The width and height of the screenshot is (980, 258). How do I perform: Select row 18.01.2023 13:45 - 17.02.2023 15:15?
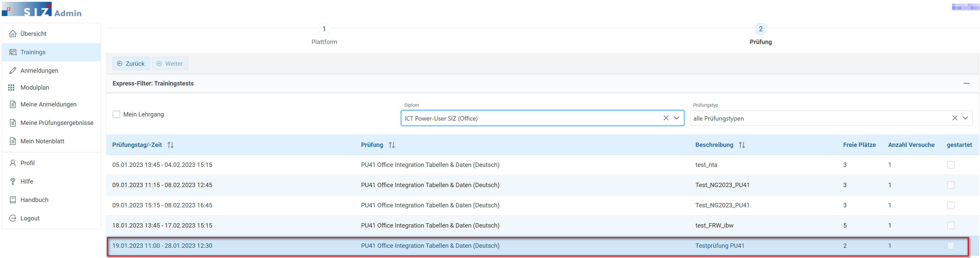[x=543, y=225]
